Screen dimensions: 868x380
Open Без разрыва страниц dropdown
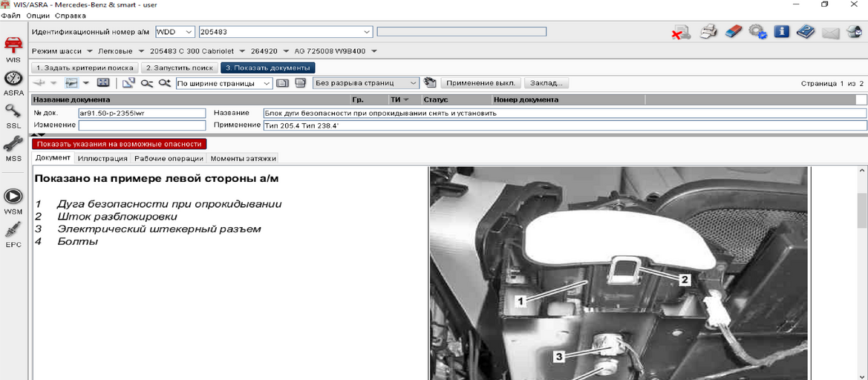coord(414,83)
